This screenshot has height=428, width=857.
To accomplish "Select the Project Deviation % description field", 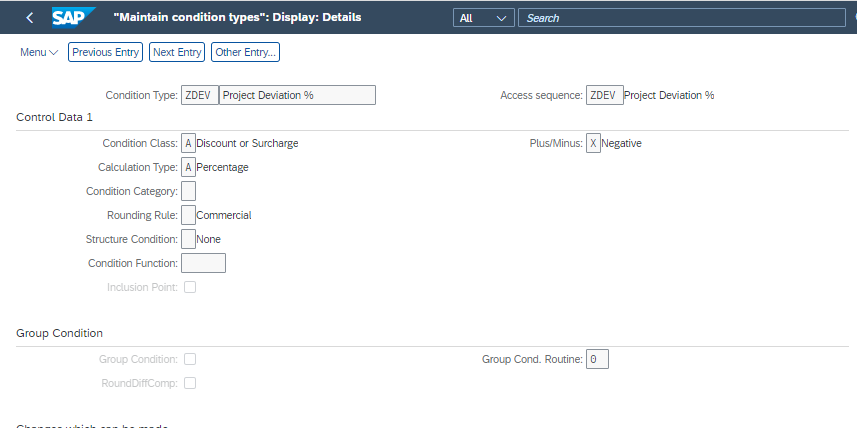I will 297,95.
